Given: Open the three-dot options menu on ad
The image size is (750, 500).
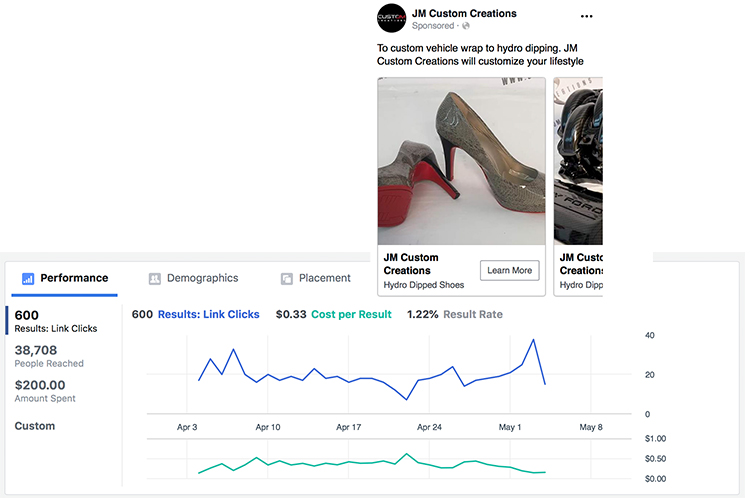Looking at the screenshot, I should pos(586,16).
